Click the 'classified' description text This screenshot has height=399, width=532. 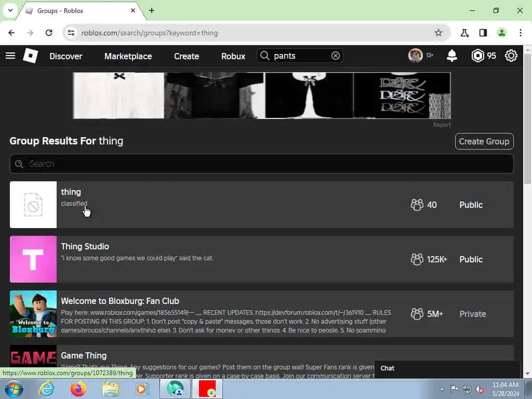[x=74, y=204]
